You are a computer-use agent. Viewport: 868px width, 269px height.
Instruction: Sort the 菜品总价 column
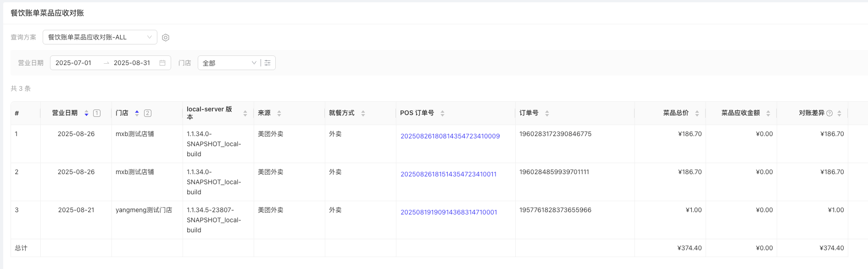697,113
